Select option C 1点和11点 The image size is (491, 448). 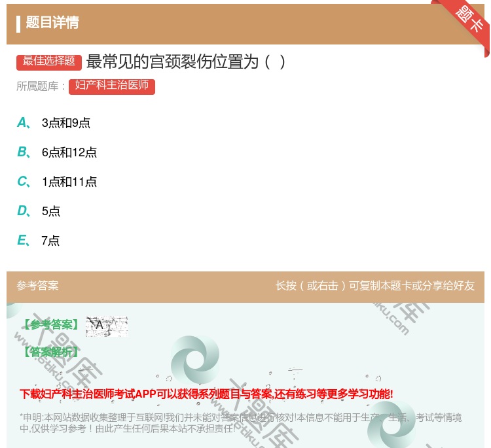[57, 182]
